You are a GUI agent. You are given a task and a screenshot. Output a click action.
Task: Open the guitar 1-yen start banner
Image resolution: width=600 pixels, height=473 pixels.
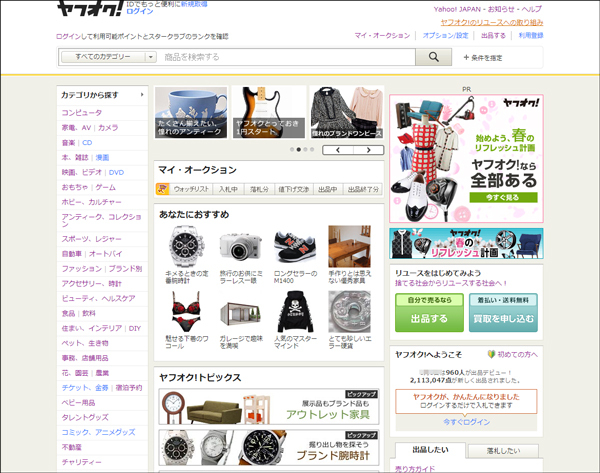[269, 112]
